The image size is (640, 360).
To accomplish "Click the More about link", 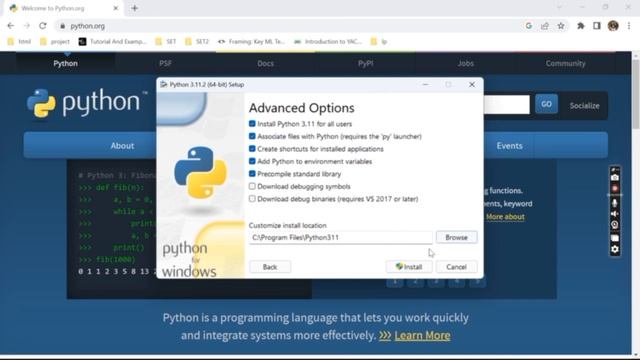I will click(x=505, y=217).
